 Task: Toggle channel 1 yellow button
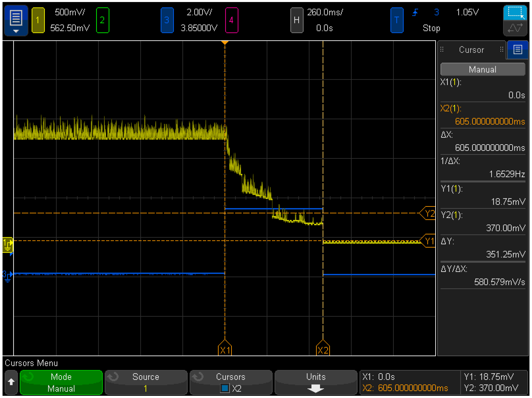pyautogui.click(x=38, y=20)
